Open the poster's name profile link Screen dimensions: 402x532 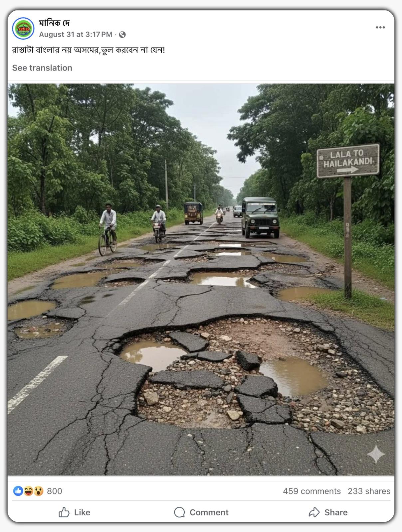click(54, 23)
